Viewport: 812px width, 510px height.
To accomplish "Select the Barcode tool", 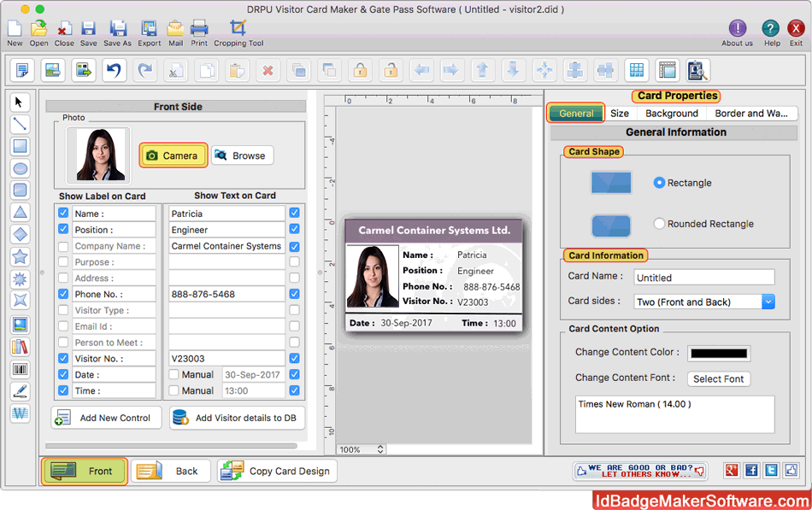I will pyautogui.click(x=20, y=369).
